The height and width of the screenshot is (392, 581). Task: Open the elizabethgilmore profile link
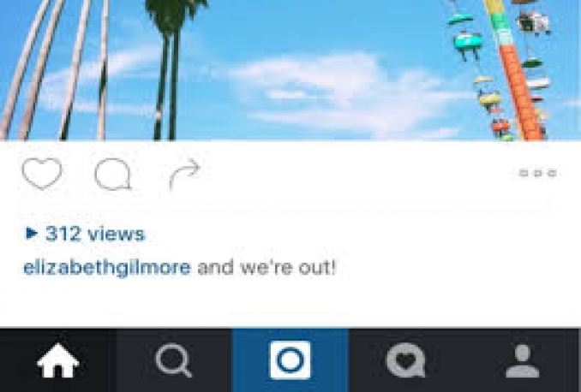(107, 268)
